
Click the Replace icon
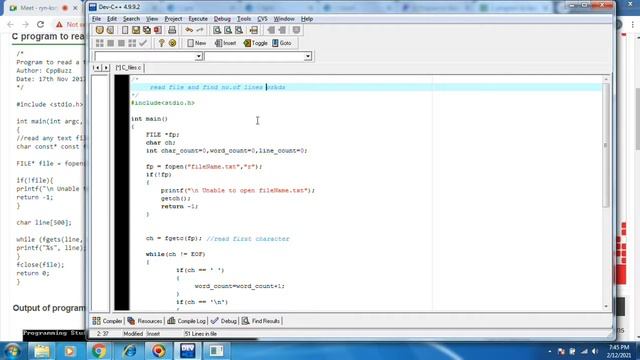point(228,30)
